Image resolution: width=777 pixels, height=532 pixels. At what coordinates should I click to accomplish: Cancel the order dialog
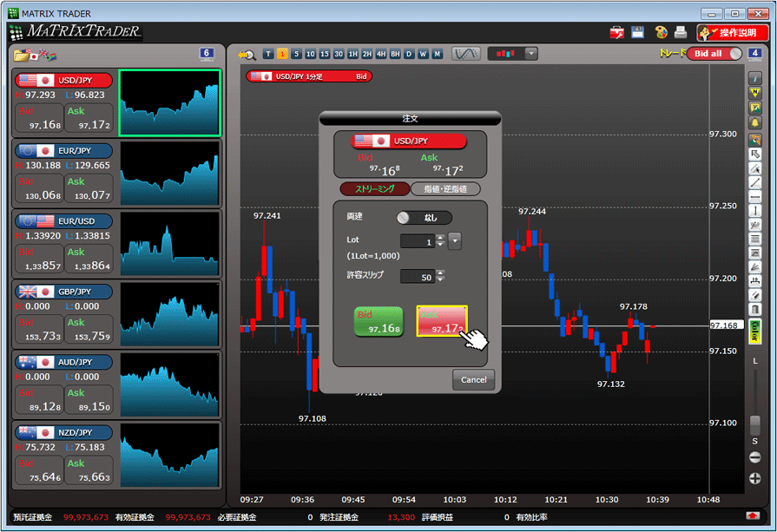click(x=474, y=380)
